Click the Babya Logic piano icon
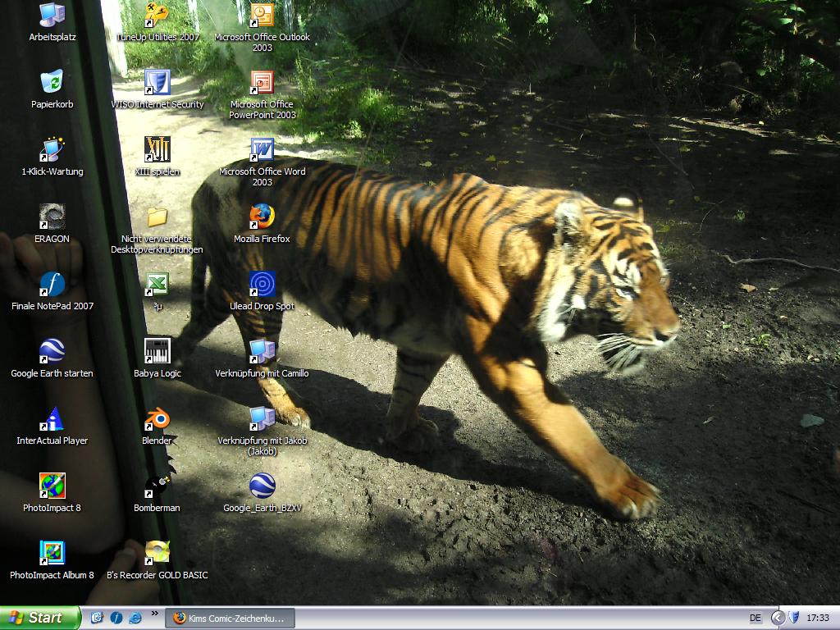840x630 pixels. (x=157, y=352)
